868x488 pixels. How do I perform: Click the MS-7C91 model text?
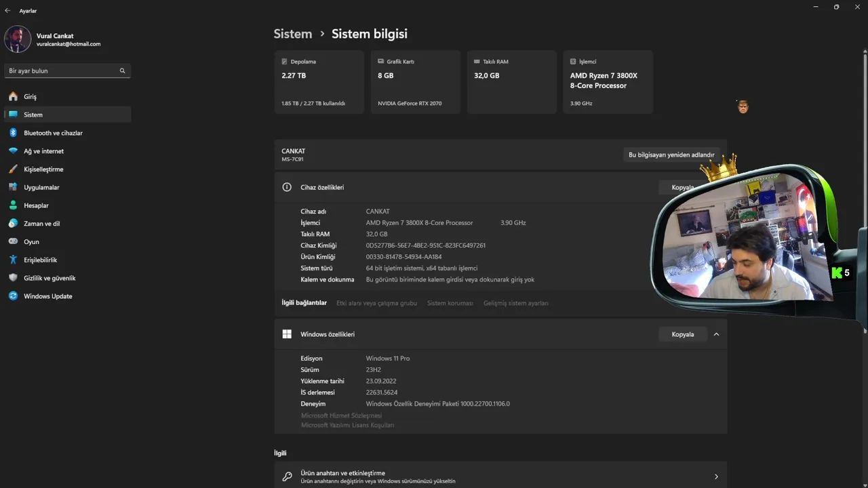point(292,159)
